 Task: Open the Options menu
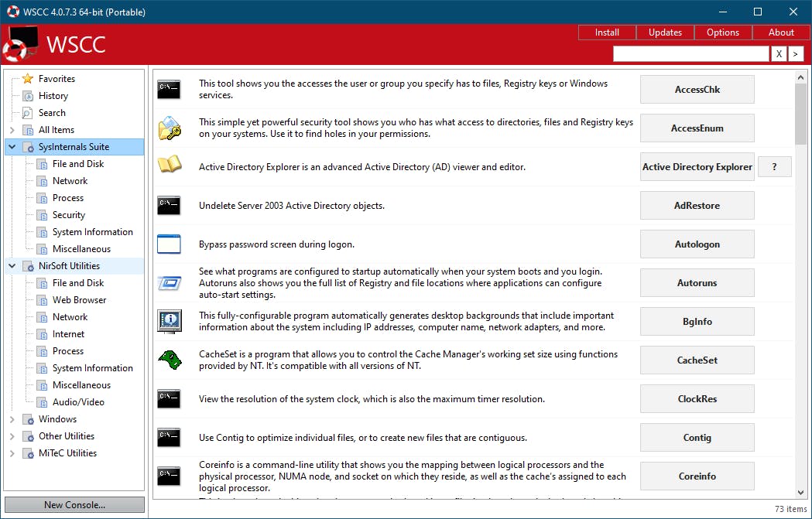click(x=723, y=32)
